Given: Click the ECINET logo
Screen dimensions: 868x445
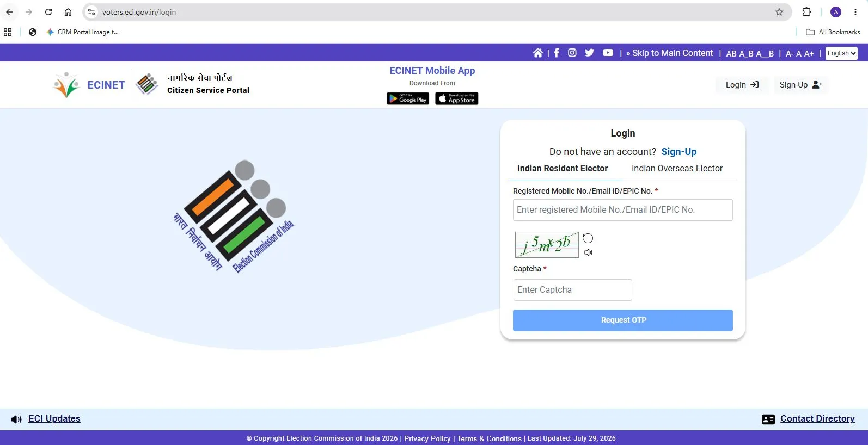Looking at the screenshot, I should point(89,85).
